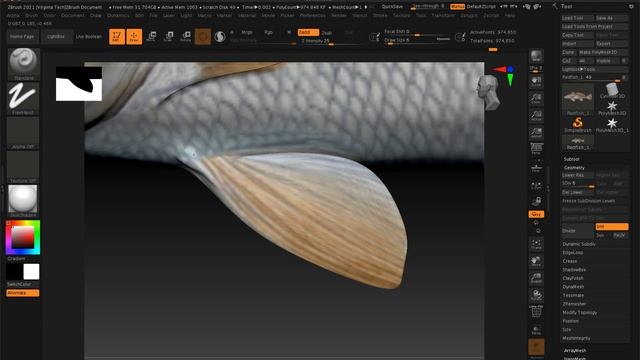The width and height of the screenshot is (640, 360).
Task: Open the Preferences menu
Action: pyautogui.click(x=313, y=16)
